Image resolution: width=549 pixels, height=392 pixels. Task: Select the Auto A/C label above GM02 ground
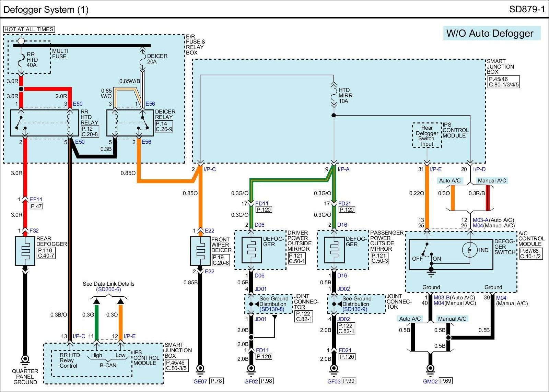coord(410,319)
